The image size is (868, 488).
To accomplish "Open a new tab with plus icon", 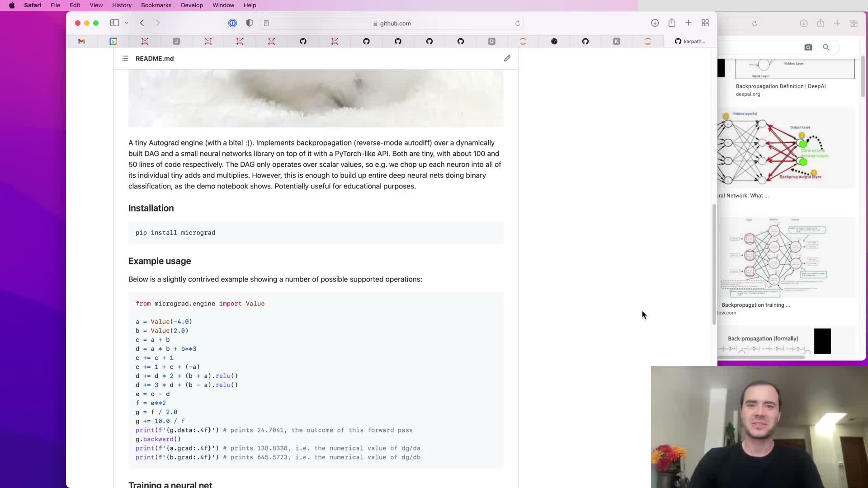I will point(688,23).
